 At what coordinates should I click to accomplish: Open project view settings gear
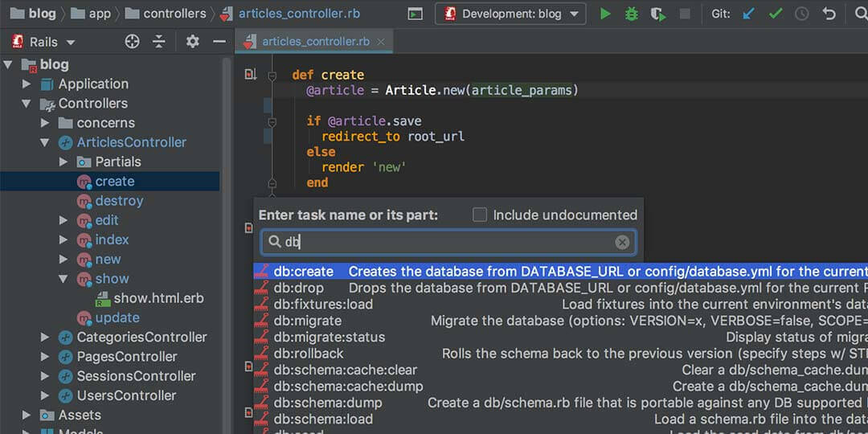coord(192,42)
